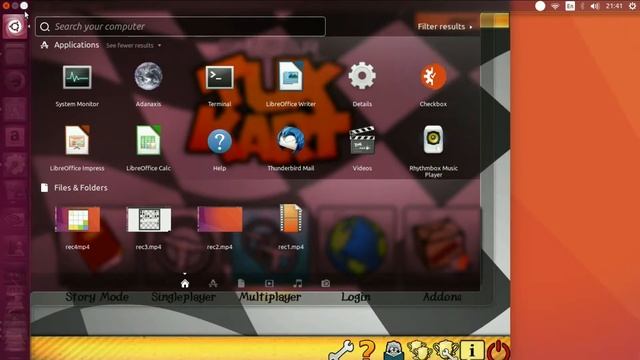Click the Search your computer field
The width and height of the screenshot is (640, 360).
tap(180, 27)
